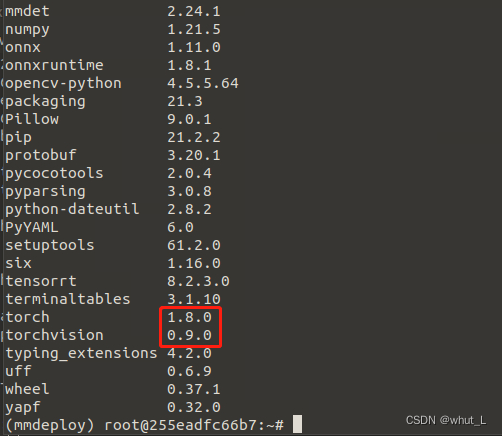Select six version 1.16.0
This screenshot has height=436, width=502.
click(x=194, y=263)
